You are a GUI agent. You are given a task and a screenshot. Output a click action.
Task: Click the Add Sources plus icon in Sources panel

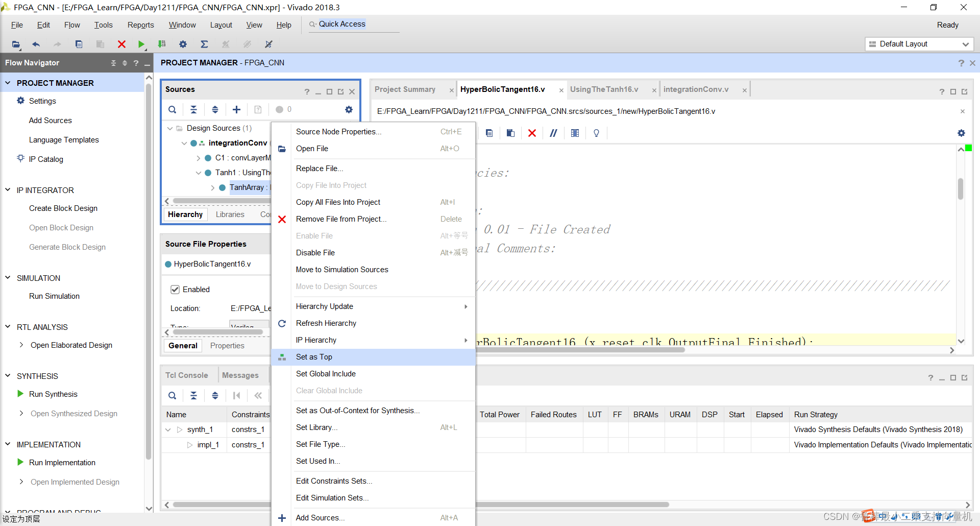pyautogui.click(x=236, y=109)
